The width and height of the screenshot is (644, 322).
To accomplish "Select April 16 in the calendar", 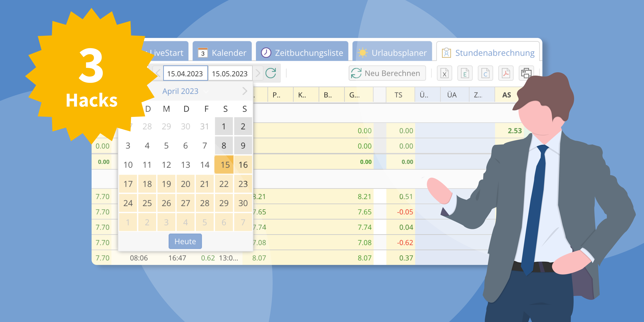I will point(243,165).
